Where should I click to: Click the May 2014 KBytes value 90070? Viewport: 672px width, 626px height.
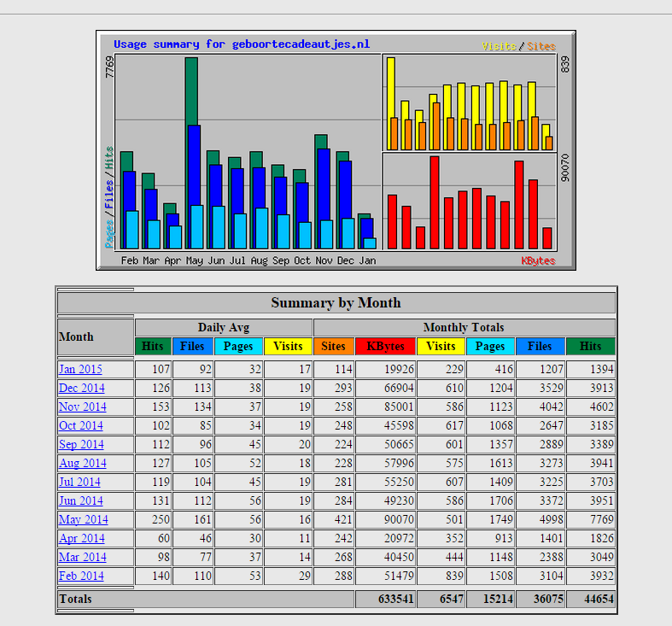399,519
